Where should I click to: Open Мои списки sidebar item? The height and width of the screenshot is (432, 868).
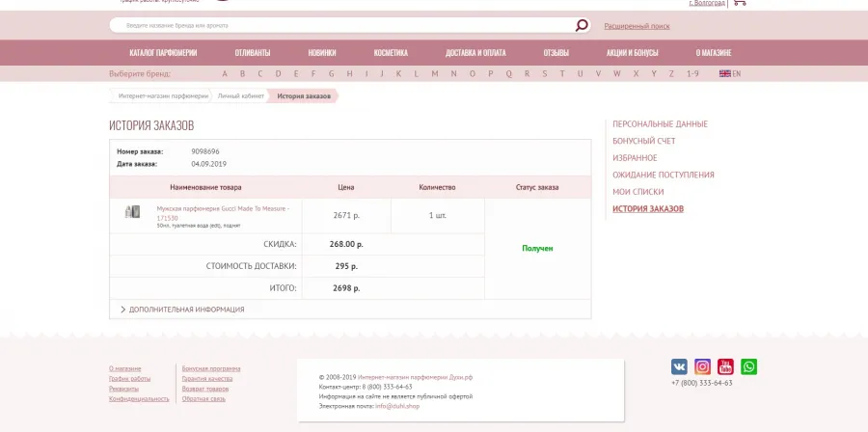[637, 192]
